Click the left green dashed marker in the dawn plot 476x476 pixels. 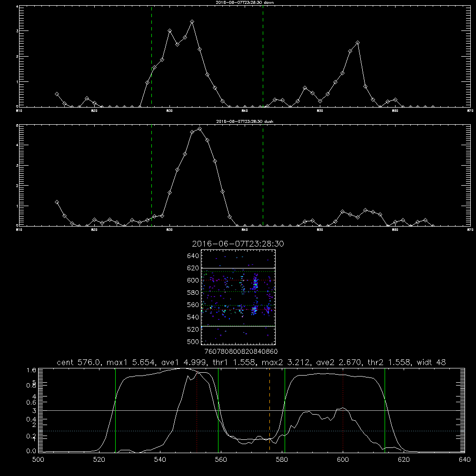[151, 56]
